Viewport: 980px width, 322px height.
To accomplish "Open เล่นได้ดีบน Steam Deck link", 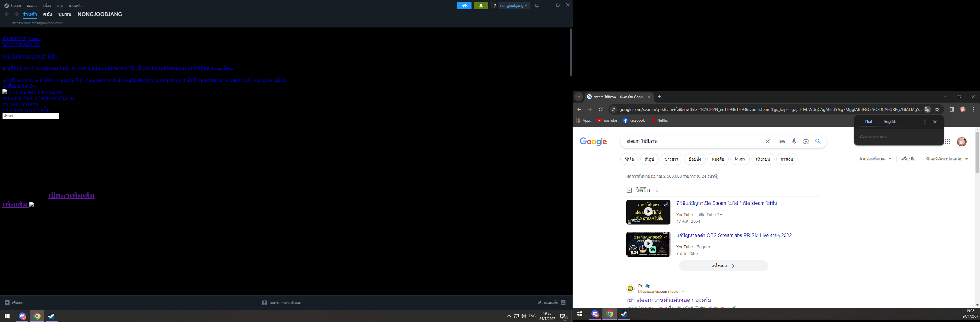I will coord(211,68).
